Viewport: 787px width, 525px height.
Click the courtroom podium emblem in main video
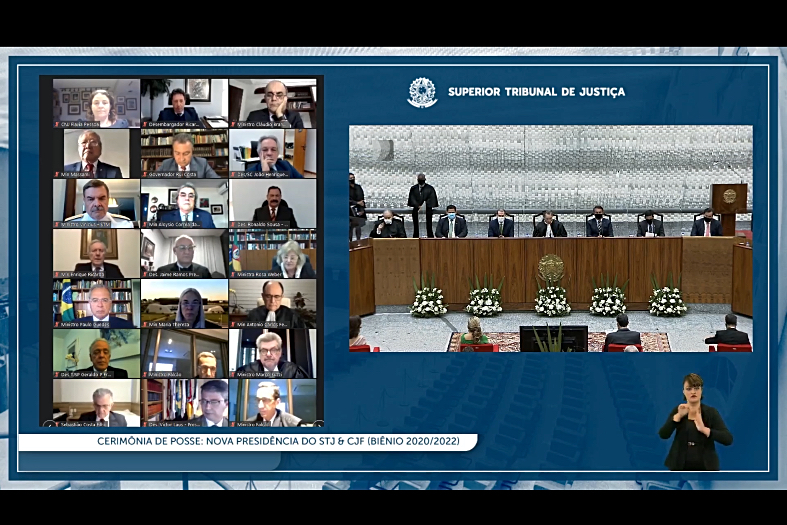(x=729, y=196)
